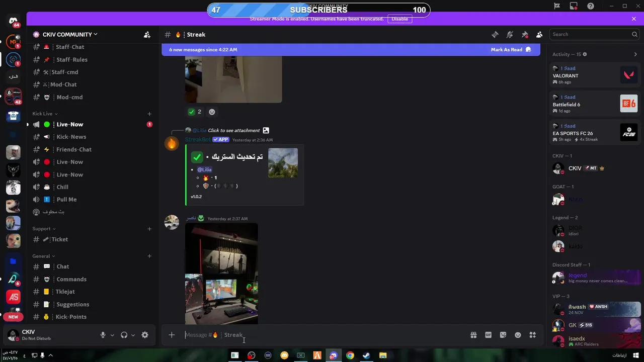Click the @Lilia mention in StreakBot embed
644x362 pixels.
[x=204, y=169]
